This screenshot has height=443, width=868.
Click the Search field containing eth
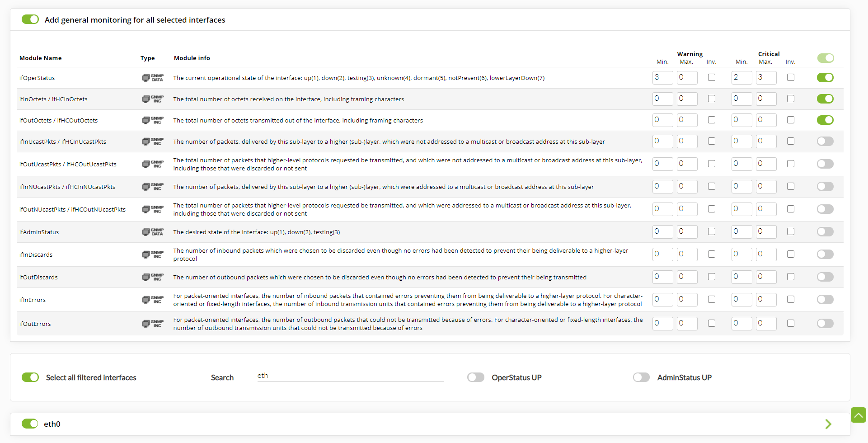tap(350, 376)
